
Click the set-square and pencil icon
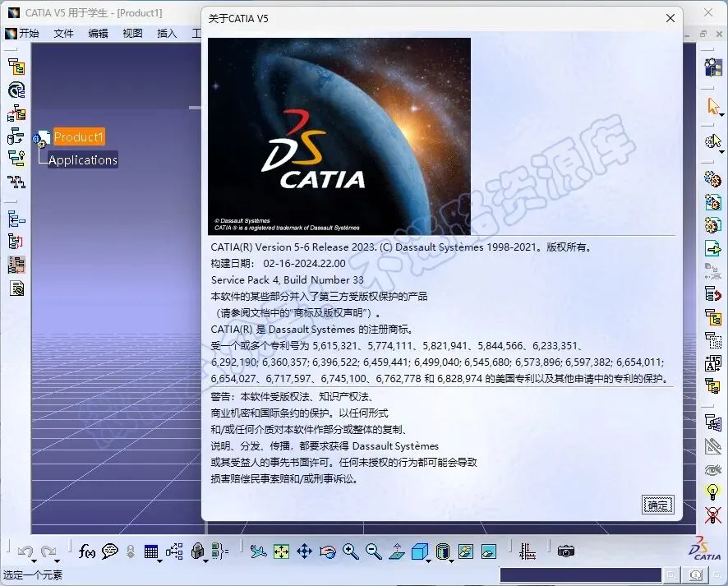(x=712, y=446)
